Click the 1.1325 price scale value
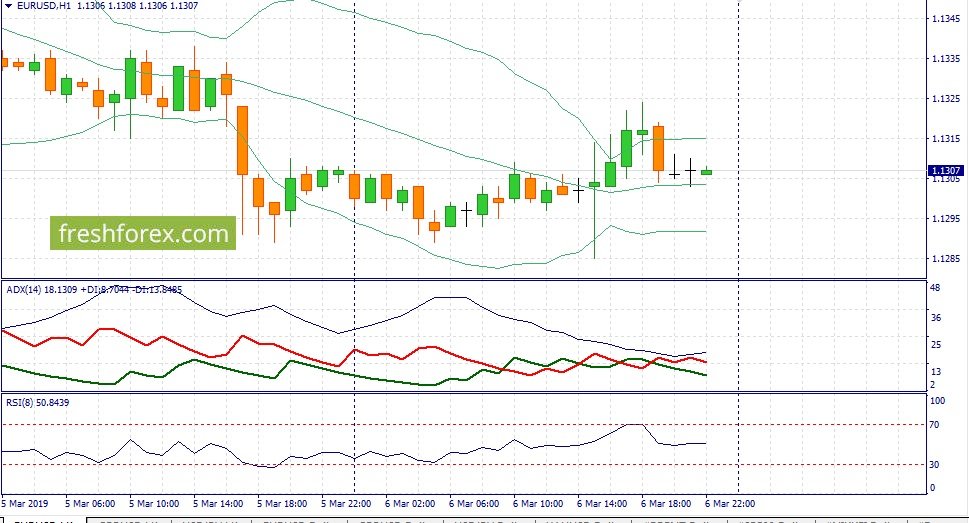969x523 pixels. point(946,99)
